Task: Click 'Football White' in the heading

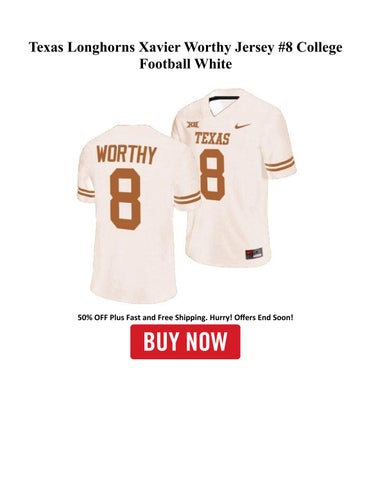Action: [185, 64]
